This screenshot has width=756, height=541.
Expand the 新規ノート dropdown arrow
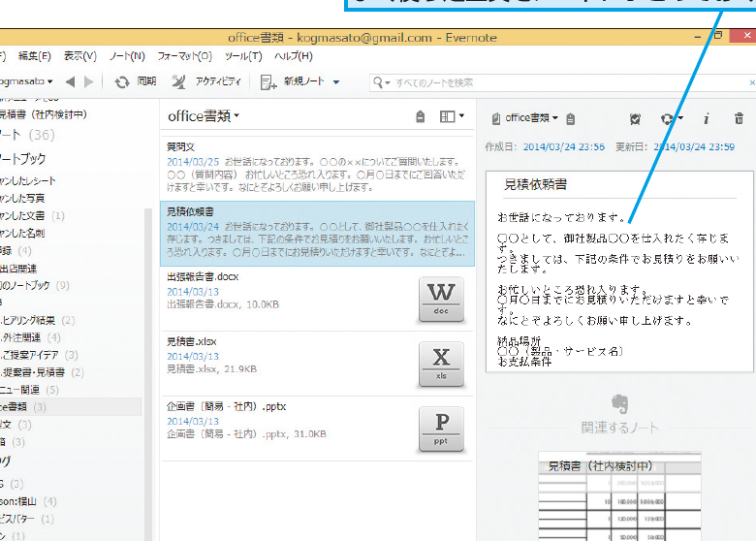pos(336,82)
